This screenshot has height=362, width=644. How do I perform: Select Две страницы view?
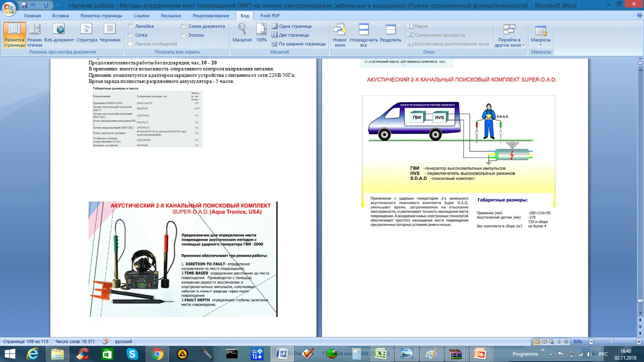(x=290, y=35)
